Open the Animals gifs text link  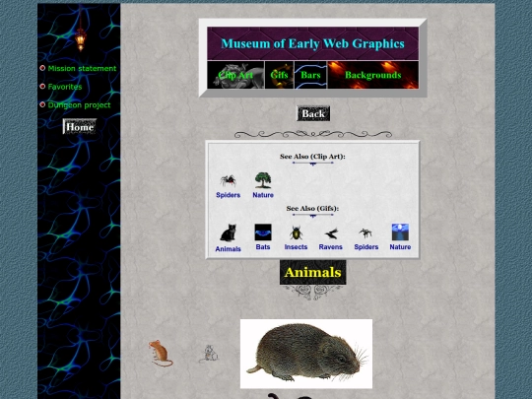coord(228,249)
